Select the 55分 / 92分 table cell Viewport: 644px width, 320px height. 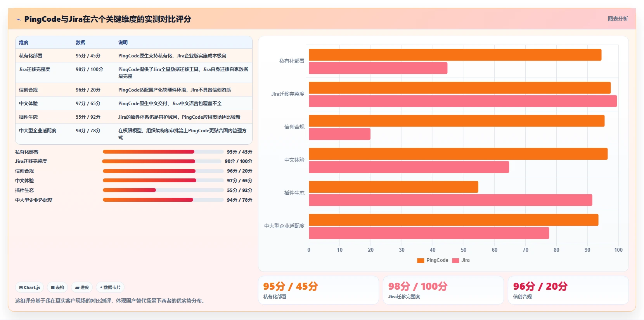point(88,117)
